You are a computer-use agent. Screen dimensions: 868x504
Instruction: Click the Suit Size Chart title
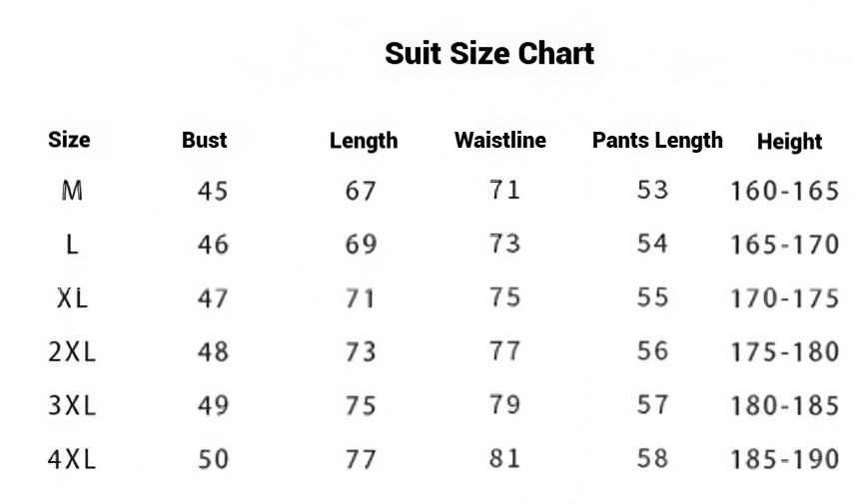pos(489,54)
